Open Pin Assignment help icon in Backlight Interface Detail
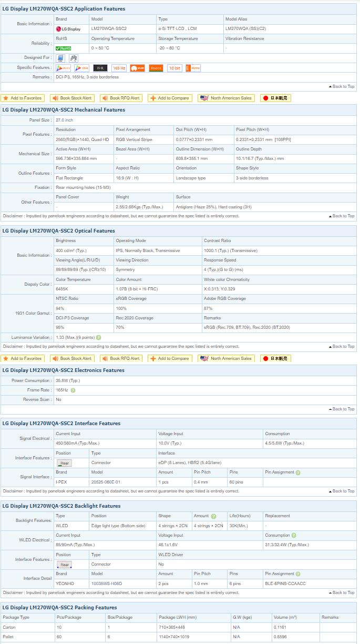This screenshot has height=644, width=360. tap(298, 574)
